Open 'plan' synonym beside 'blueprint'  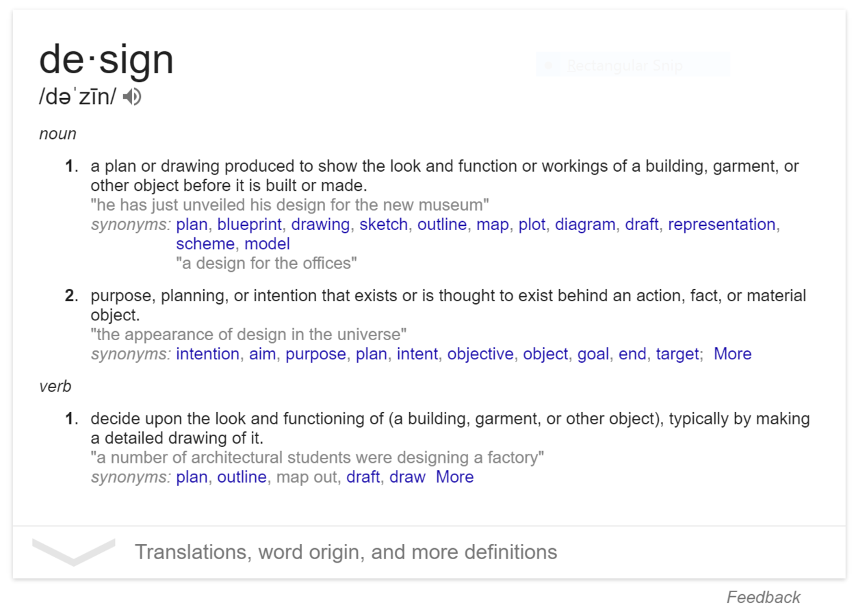pyautogui.click(x=192, y=224)
